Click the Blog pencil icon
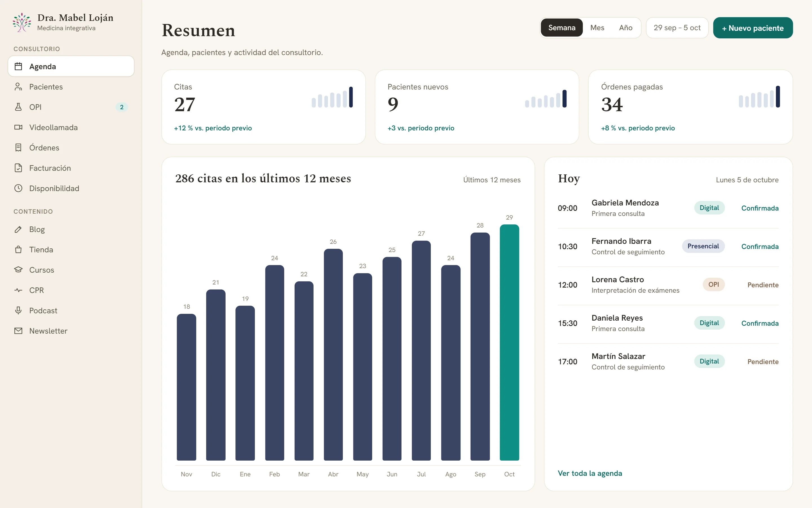The height and width of the screenshot is (508, 812). coord(18,229)
